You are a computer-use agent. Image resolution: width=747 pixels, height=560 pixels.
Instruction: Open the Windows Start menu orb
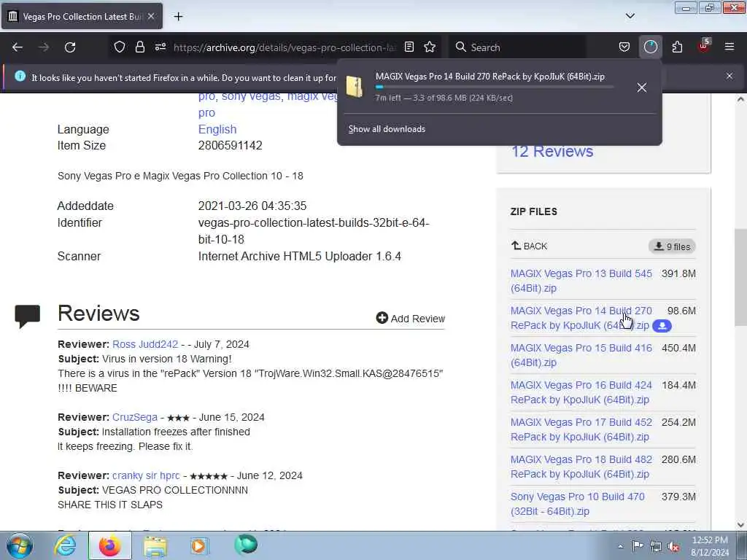tap(20, 545)
